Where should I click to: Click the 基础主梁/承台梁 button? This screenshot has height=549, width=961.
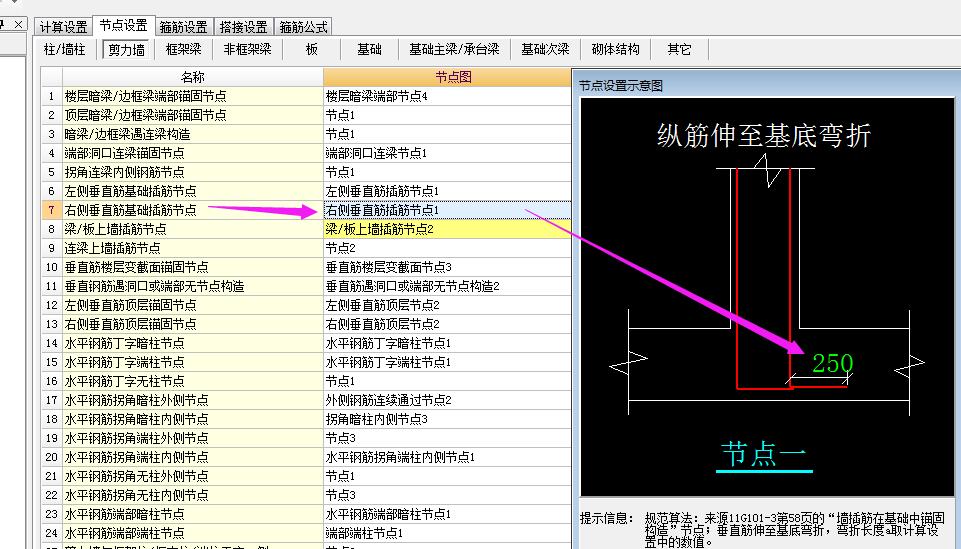[454, 49]
